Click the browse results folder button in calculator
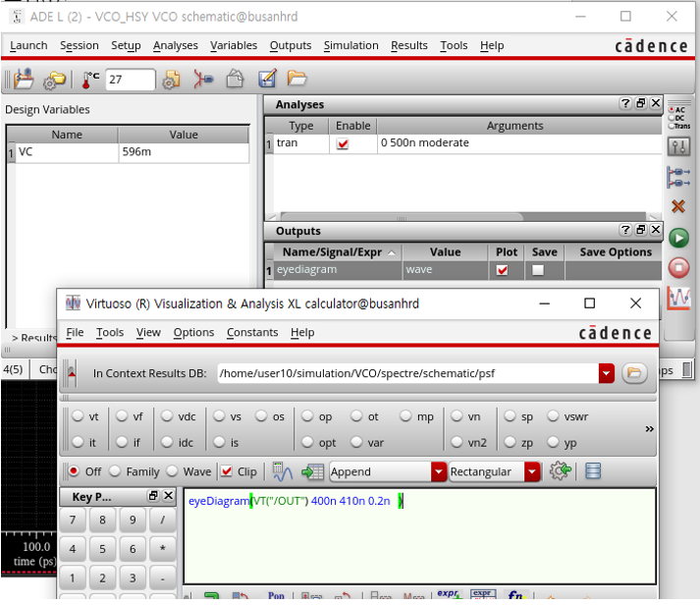The height and width of the screenshot is (605, 700). coord(634,373)
